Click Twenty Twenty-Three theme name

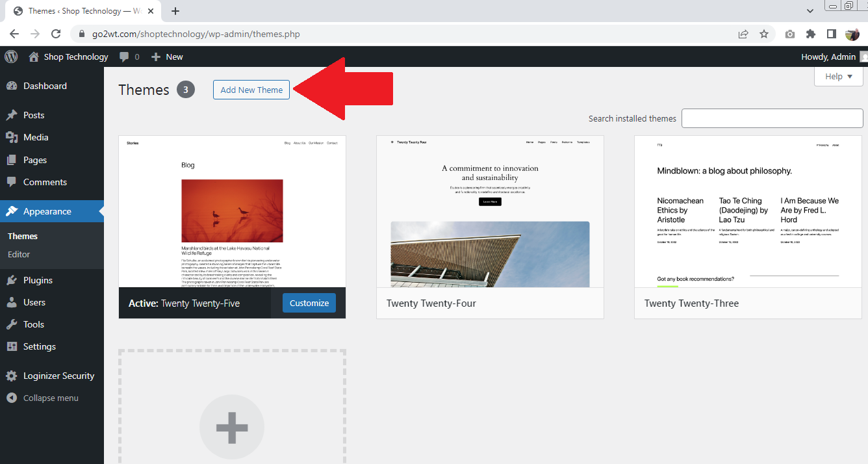coord(691,303)
